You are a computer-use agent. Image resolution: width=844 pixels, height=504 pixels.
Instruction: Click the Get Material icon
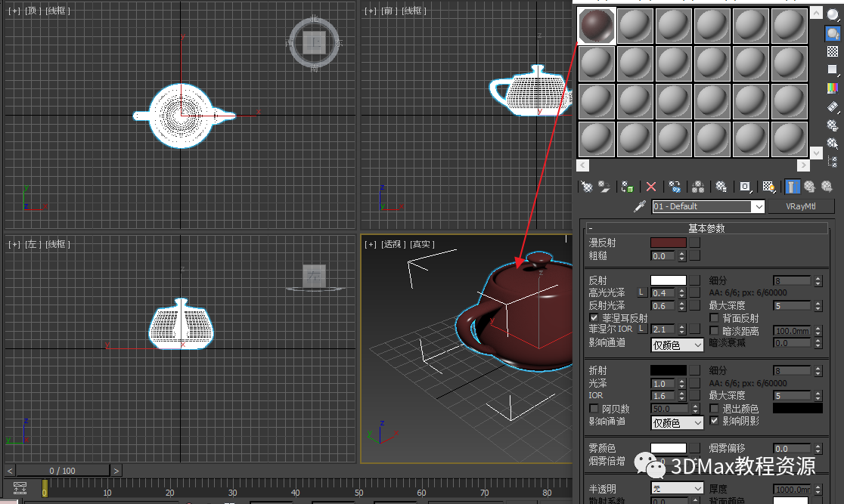click(586, 186)
